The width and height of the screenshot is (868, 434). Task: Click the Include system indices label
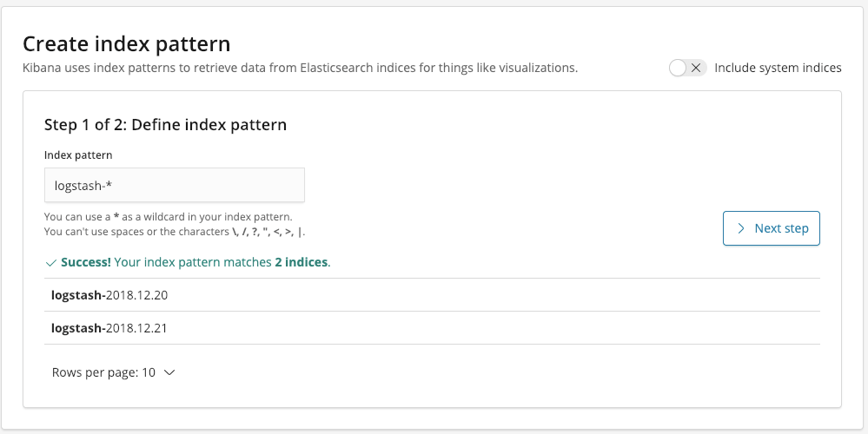click(778, 68)
